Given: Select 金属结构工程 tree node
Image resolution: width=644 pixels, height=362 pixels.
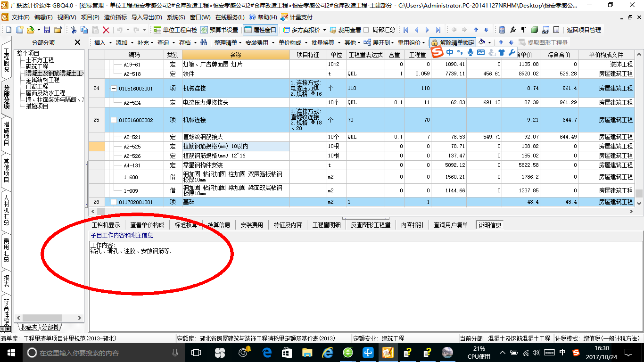Looking at the screenshot, I should point(42,80).
